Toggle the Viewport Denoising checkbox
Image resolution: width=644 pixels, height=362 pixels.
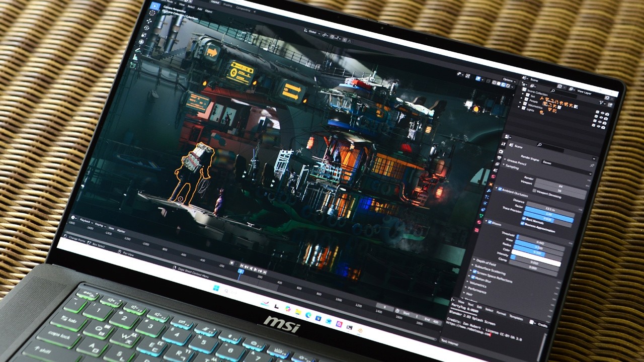pyautogui.click(x=535, y=191)
